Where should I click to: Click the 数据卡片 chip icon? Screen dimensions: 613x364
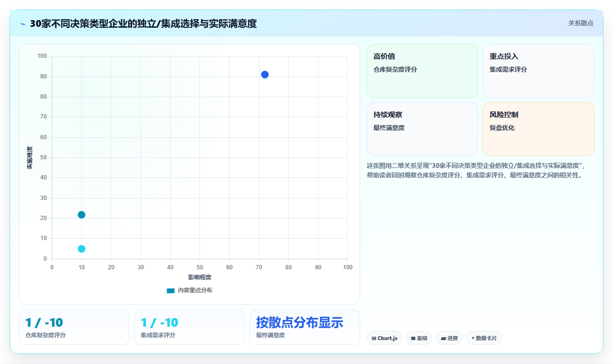pos(473,338)
